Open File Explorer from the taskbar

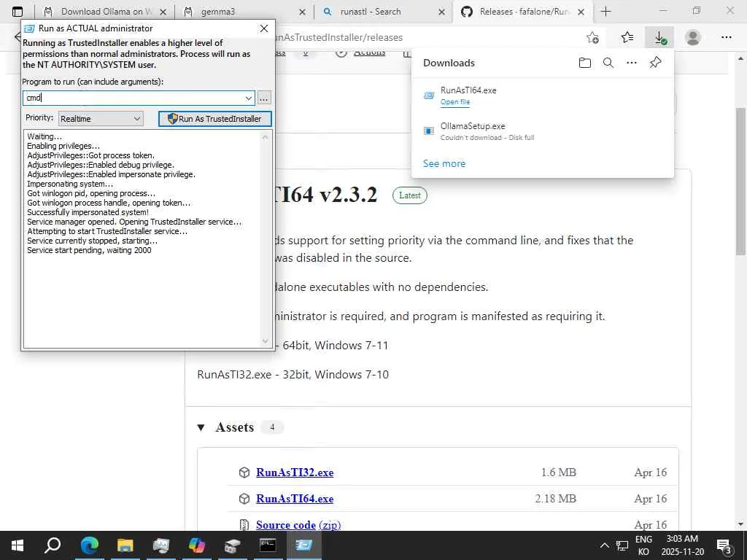coord(125,545)
